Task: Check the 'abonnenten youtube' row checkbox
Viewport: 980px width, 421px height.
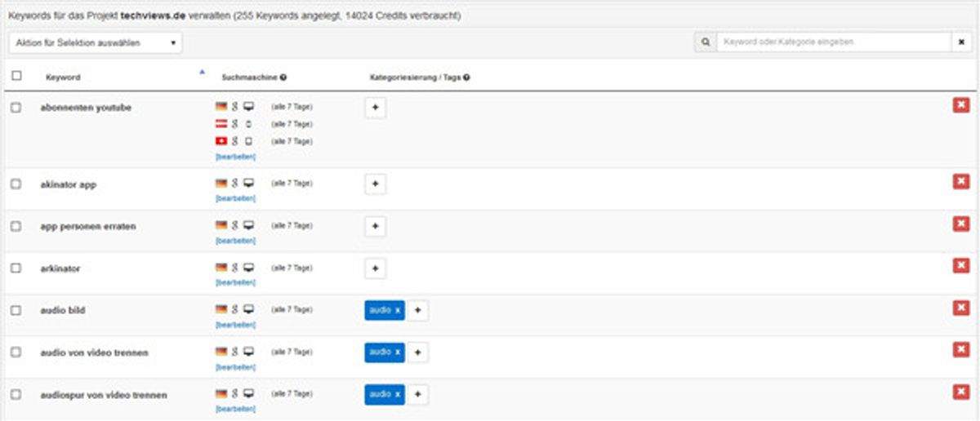Action: [16, 108]
